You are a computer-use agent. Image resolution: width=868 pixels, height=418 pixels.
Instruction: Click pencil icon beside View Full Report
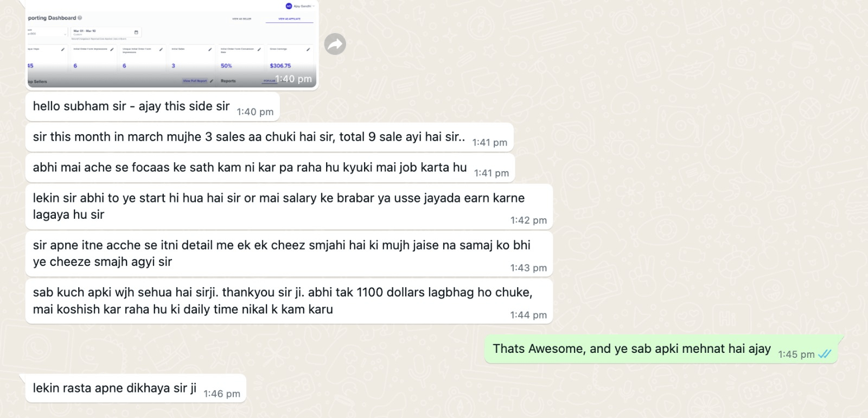[212, 81]
